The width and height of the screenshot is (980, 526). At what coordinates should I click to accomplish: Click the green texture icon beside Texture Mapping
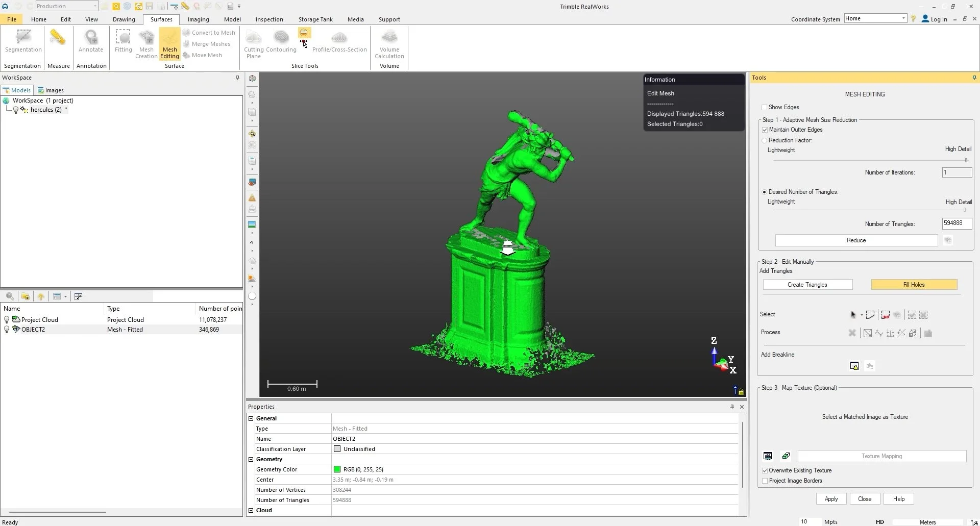[x=786, y=456]
